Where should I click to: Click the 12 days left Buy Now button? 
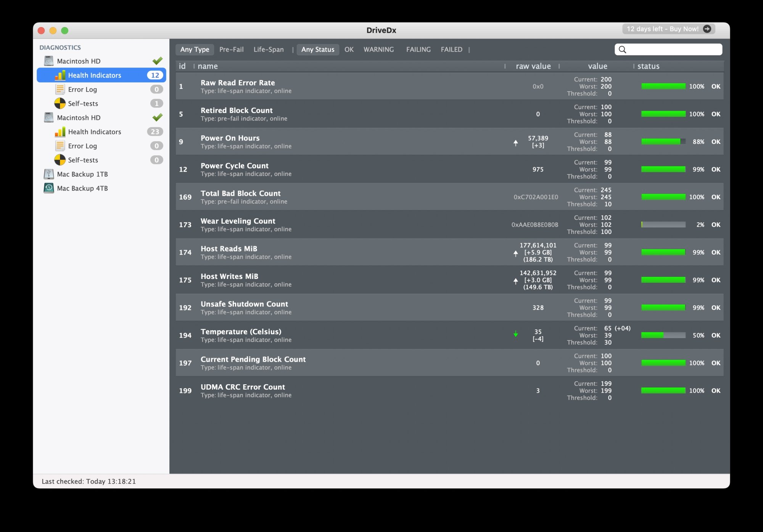coord(663,29)
